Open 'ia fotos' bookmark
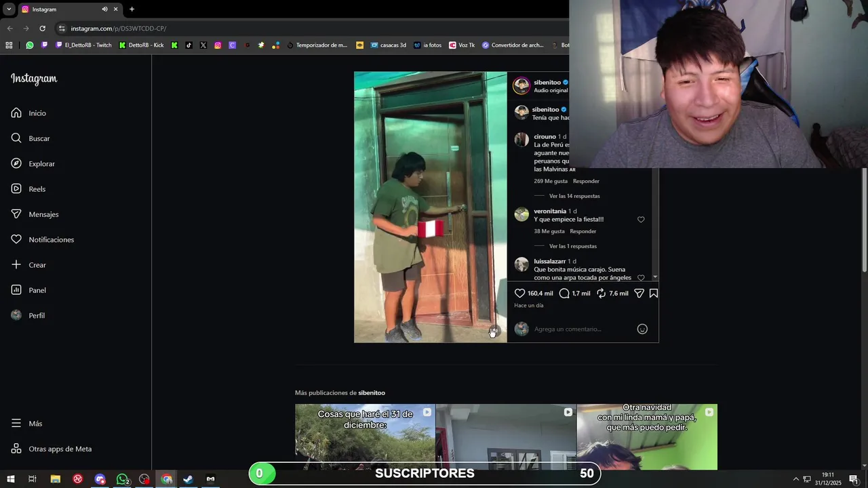Viewport: 868px width, 488px height. (428, 45)
